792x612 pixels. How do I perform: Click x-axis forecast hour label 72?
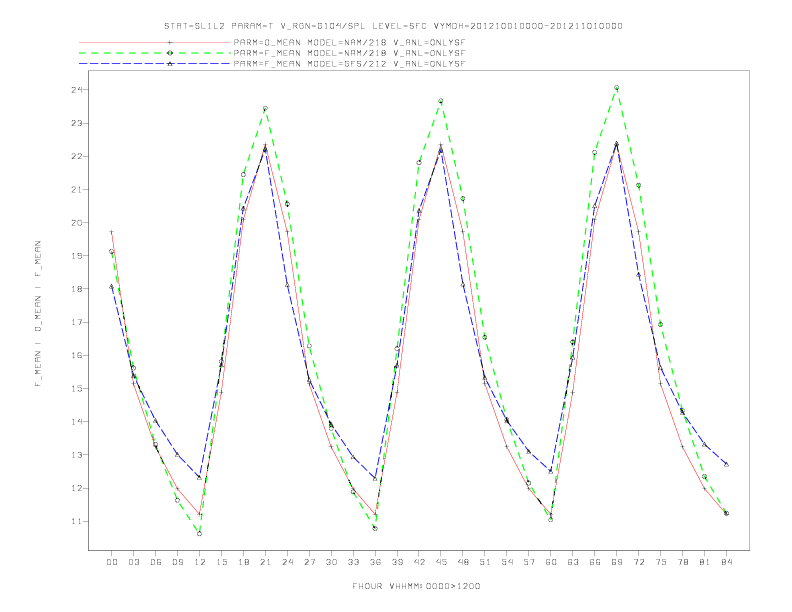[x=638, y=562]
